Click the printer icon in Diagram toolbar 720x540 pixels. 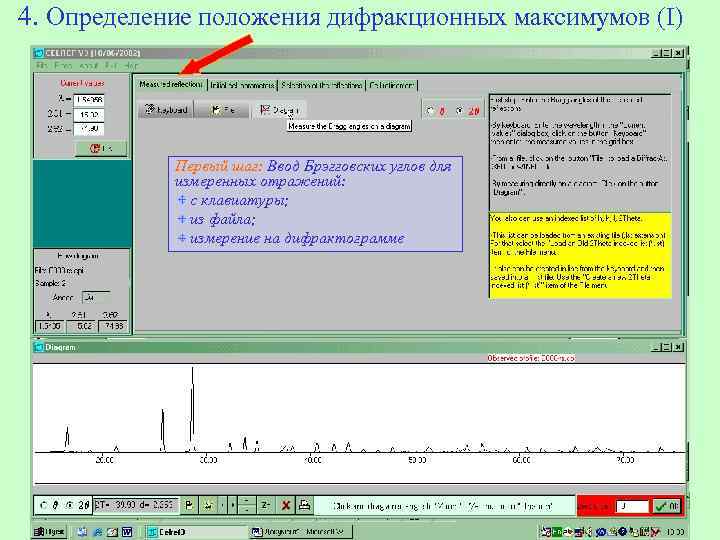click(x=304, y=505)
